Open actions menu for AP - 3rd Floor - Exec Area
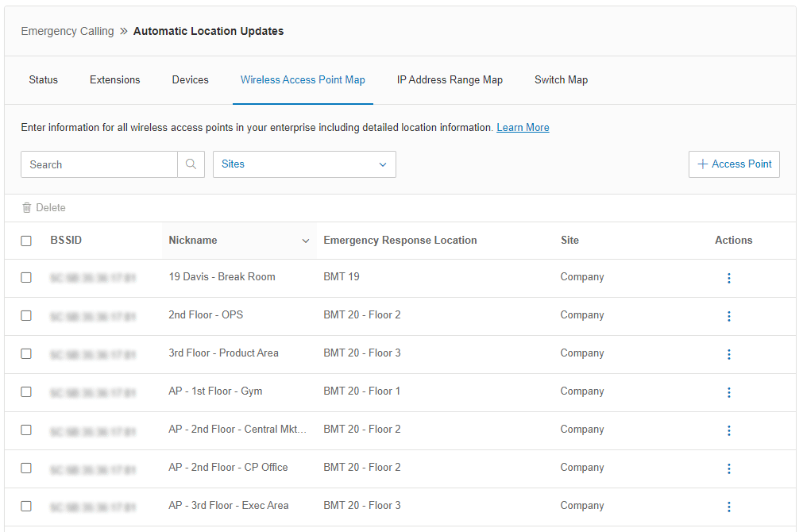 point(728,507)
